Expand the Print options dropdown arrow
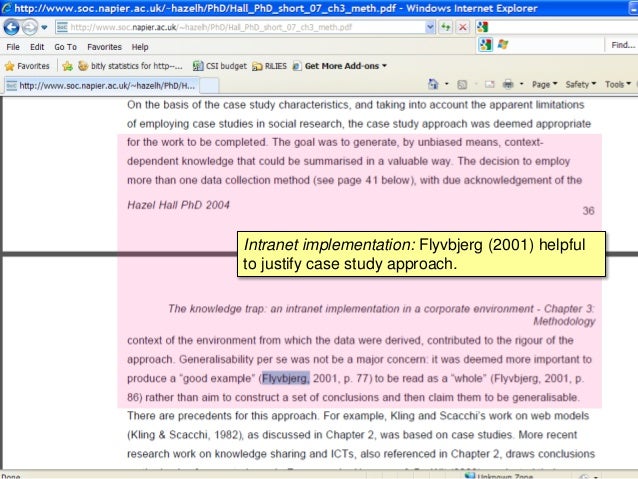 521,84
